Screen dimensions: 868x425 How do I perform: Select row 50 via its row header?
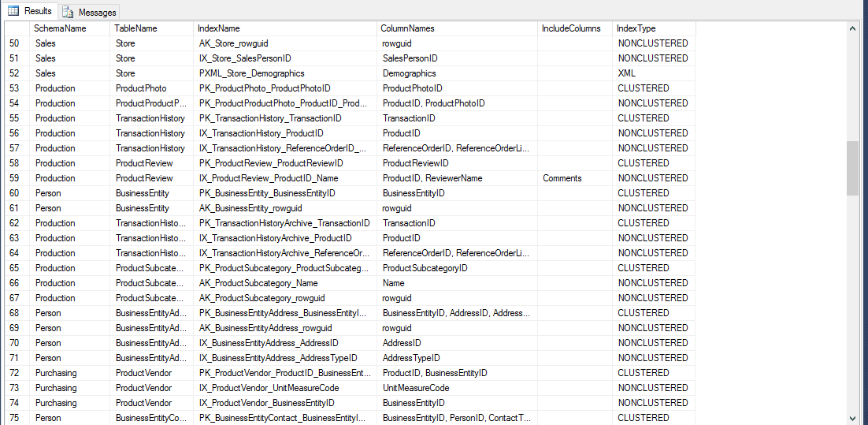click(x=14, y=43)
